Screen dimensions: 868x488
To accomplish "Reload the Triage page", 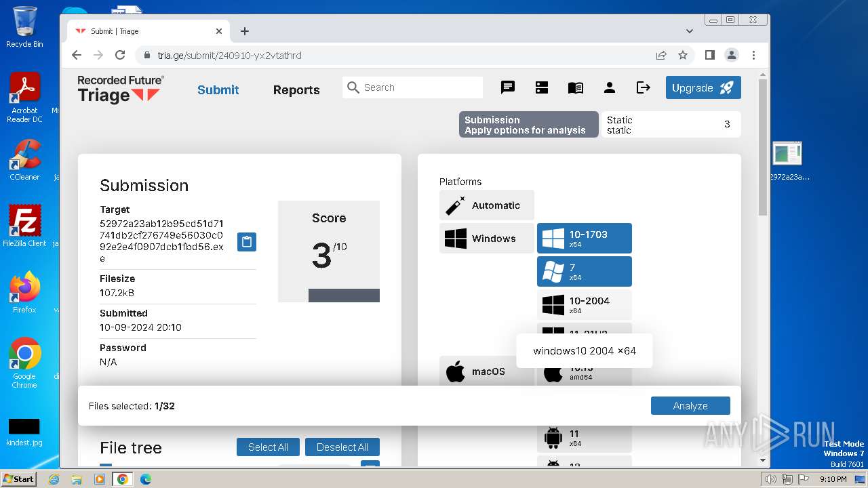I will (x=120, y=55).
